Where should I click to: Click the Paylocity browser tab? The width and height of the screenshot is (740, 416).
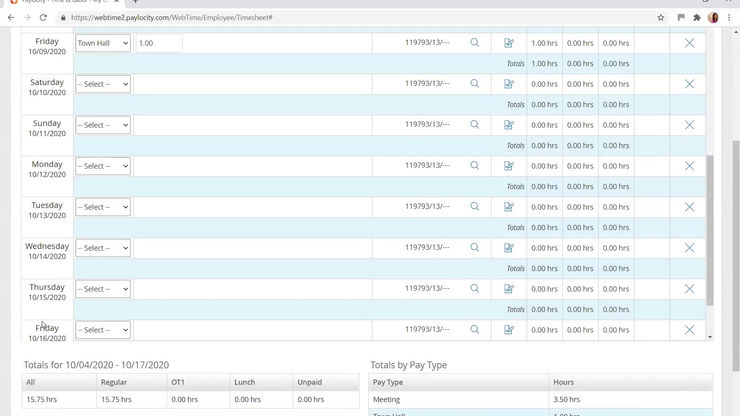(x=65, y=1)
